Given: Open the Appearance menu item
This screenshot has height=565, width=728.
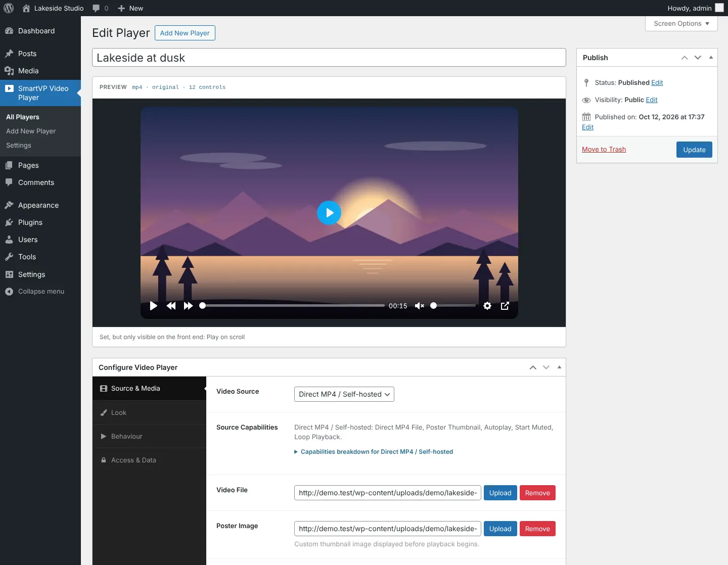Looking at the screenshot, I should click(40, 205).
